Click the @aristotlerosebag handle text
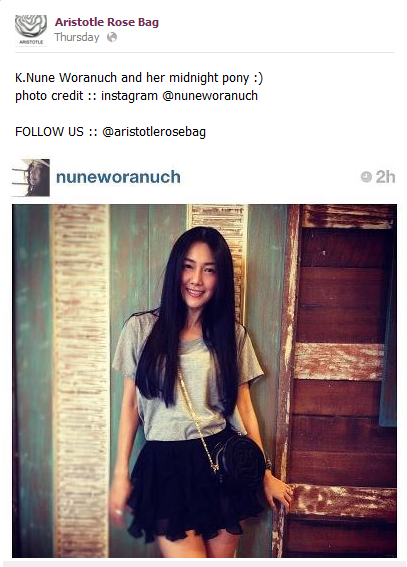 pos(154,132)
